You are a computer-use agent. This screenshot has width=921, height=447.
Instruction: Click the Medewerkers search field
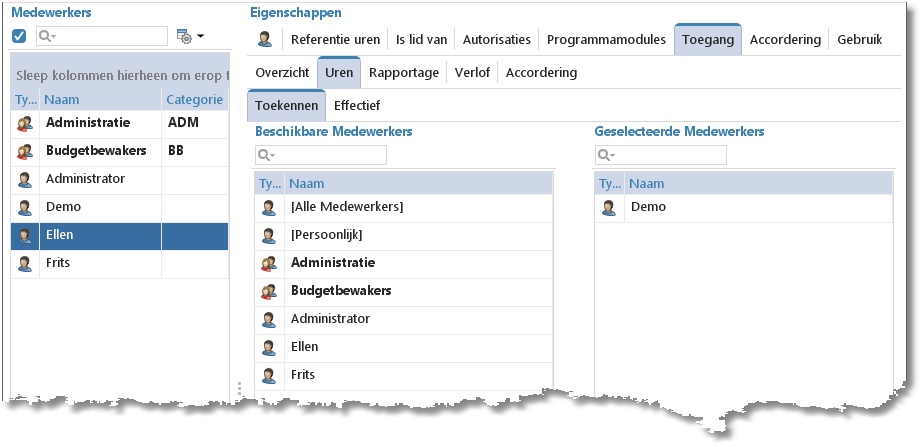tap(102, 36)
